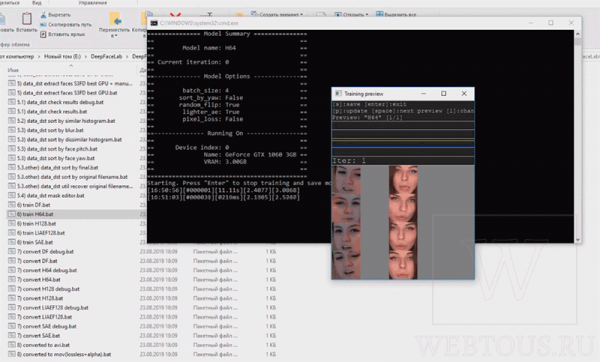Switch to the Вид ribbon tab

coord(37,3)
